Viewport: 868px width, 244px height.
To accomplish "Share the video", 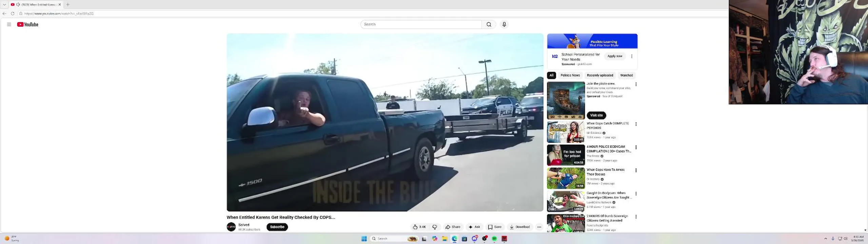I will [453, 227].
